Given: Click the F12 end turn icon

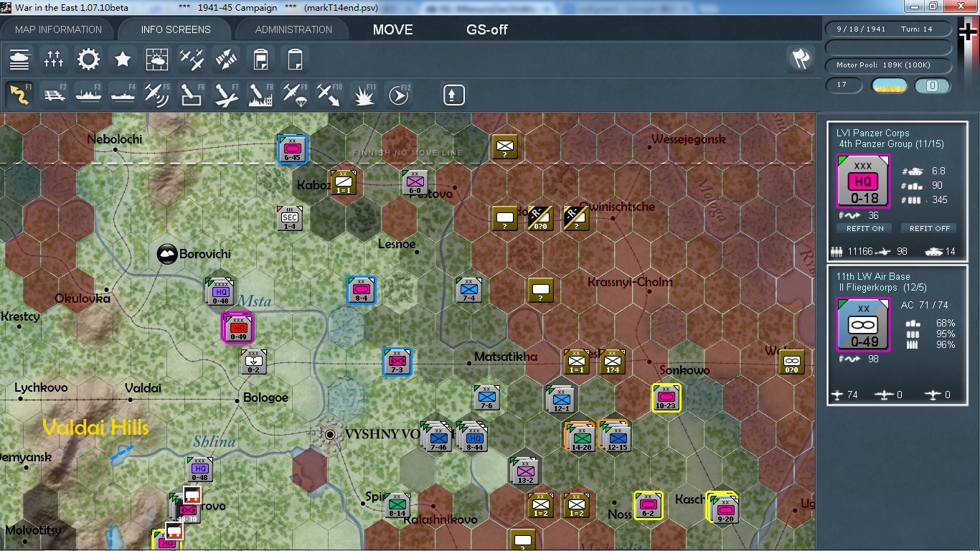Looking at the screenshot, I should 398,94.
